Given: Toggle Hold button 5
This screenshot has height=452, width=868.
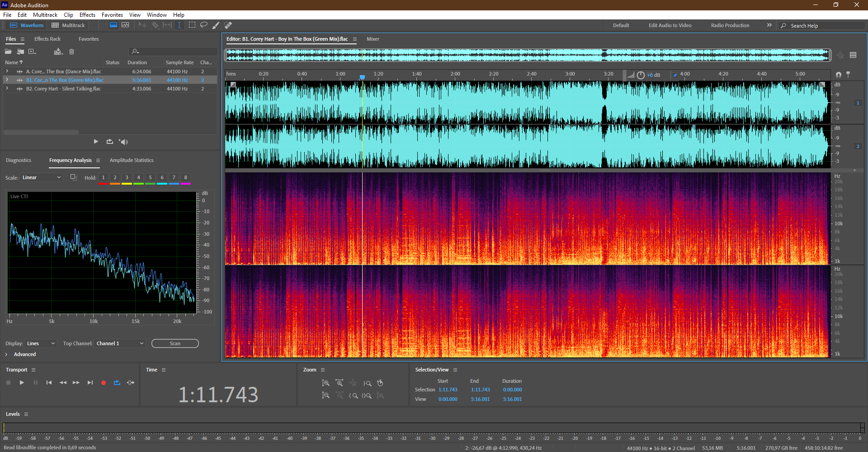Looking at the screenshot, I should point(150,178).
